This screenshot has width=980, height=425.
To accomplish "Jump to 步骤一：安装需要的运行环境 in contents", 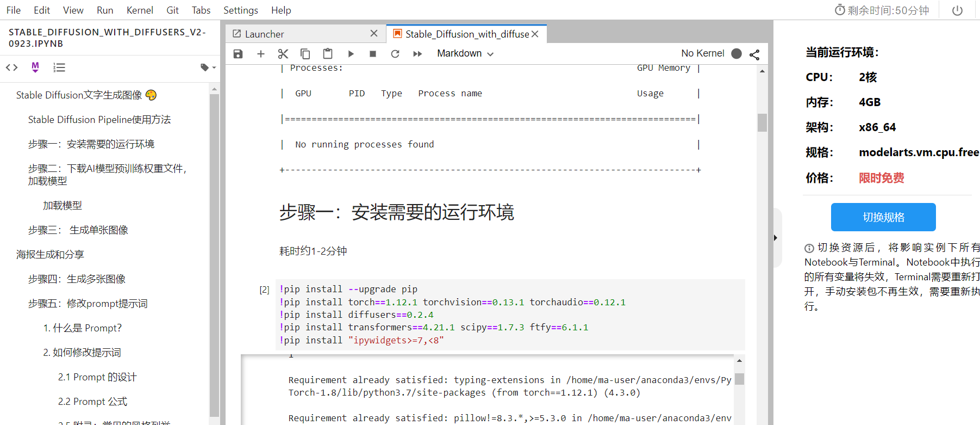I will (x=91, y=144).
